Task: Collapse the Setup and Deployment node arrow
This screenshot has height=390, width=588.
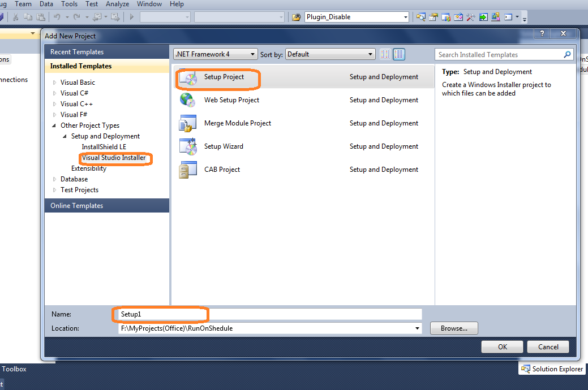Action: tap(65, 136)
